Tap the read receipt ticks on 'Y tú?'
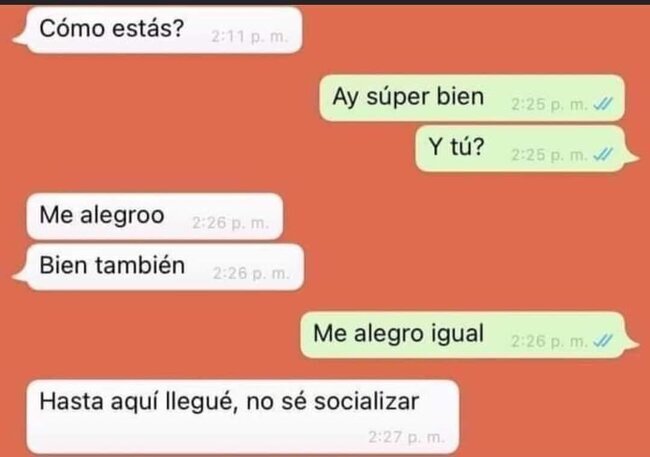This screenshot has width=650, height=457. (x=603, y=155)
